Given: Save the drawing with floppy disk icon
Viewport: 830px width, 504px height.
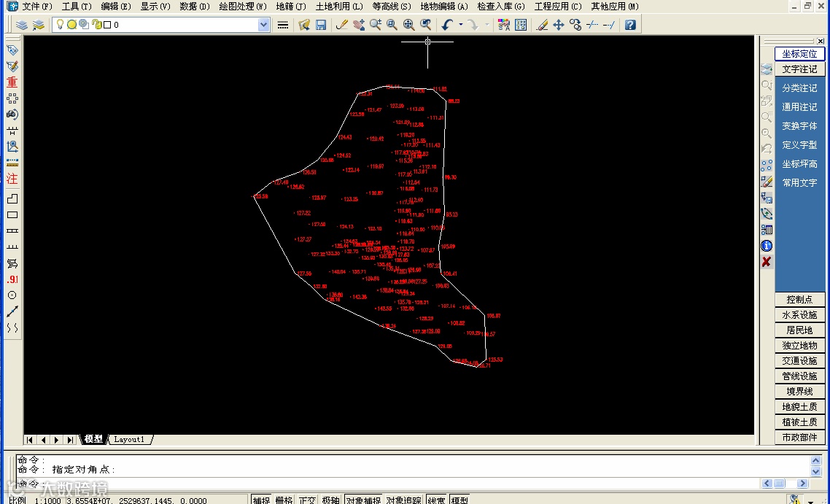Looking at the screenshot, I should point(321,25).
